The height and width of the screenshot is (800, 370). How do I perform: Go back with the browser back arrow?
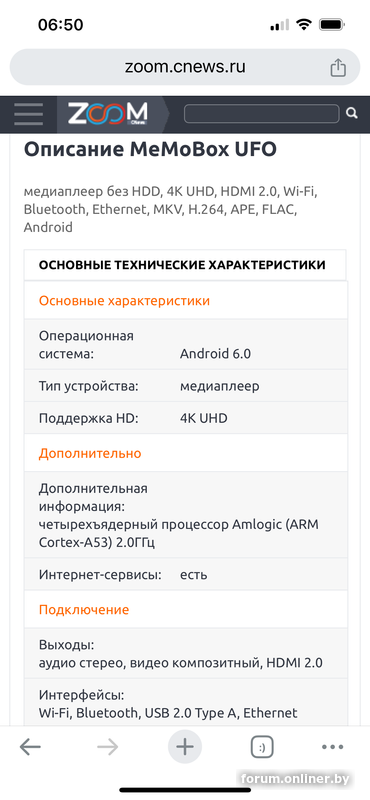tap(30, 747)
